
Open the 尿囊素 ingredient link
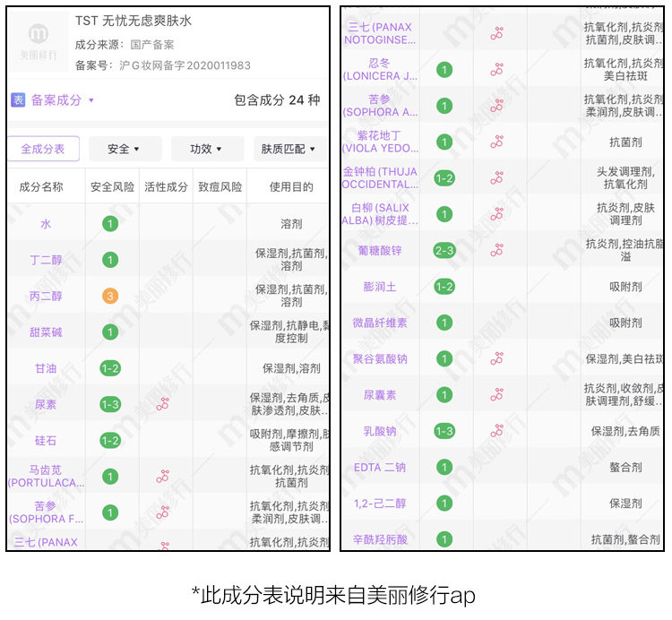(x=380, y=395)
